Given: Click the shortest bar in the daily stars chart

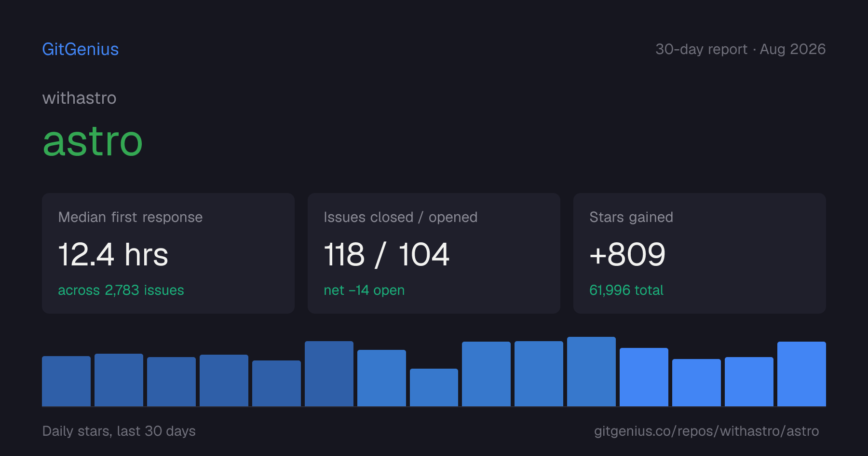Looking at the screenshot, I should [434, 387].
